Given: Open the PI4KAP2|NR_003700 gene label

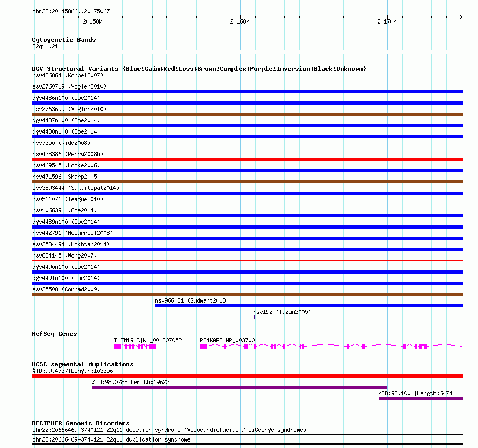Looking at the screenshot, I should pos(227,340).
